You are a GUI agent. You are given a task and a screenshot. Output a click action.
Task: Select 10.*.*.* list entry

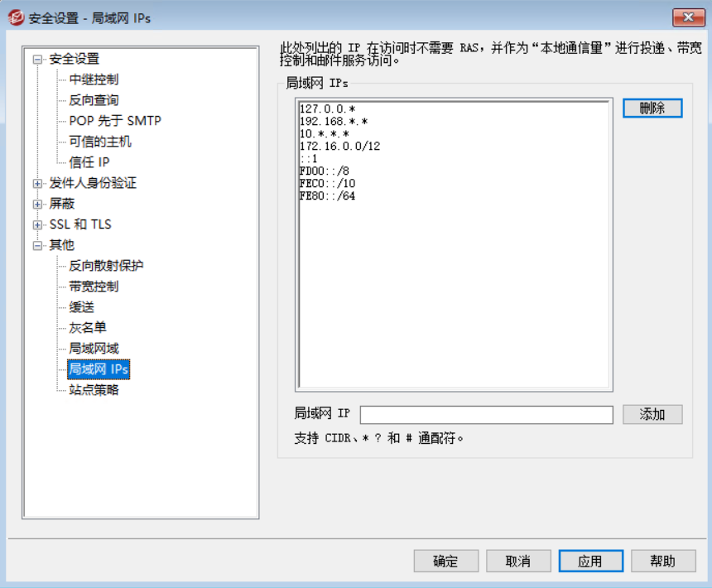pyautogui.click(x=325, y=134)
